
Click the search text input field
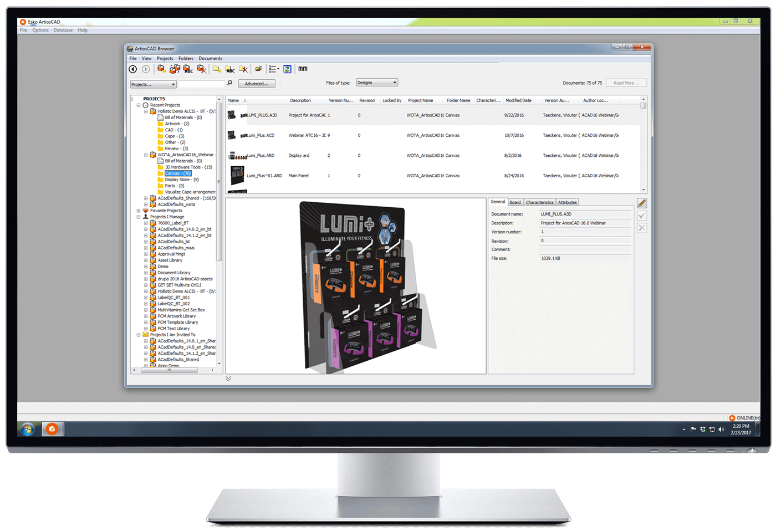pos(202,85)
